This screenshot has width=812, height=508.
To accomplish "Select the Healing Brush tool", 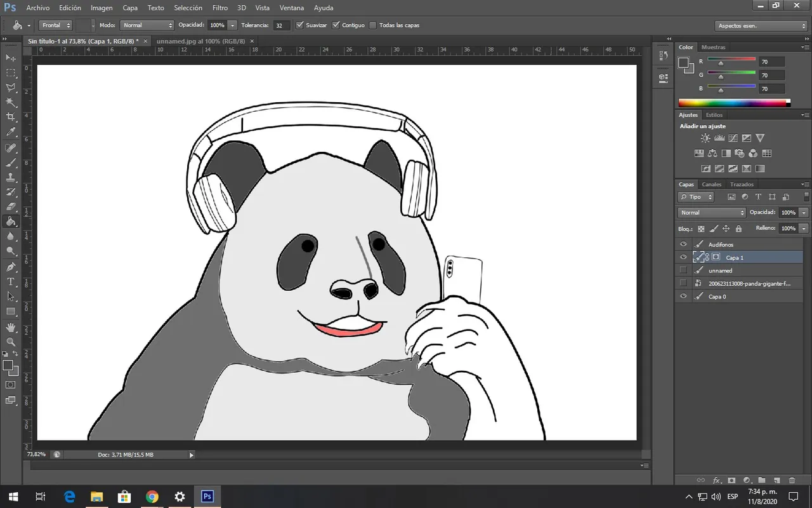I will pyautogui.click(x=11, y=148).
